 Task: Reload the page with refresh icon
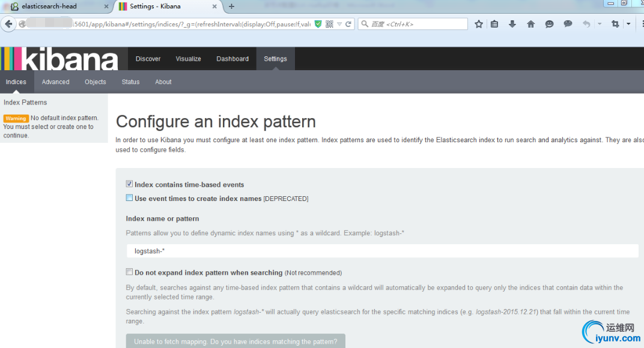(x=348, y=24)
